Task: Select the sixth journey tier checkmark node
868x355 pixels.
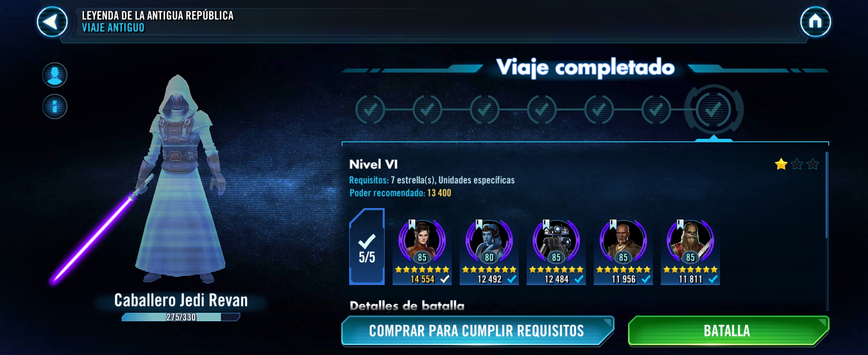Action: point(656,109)
